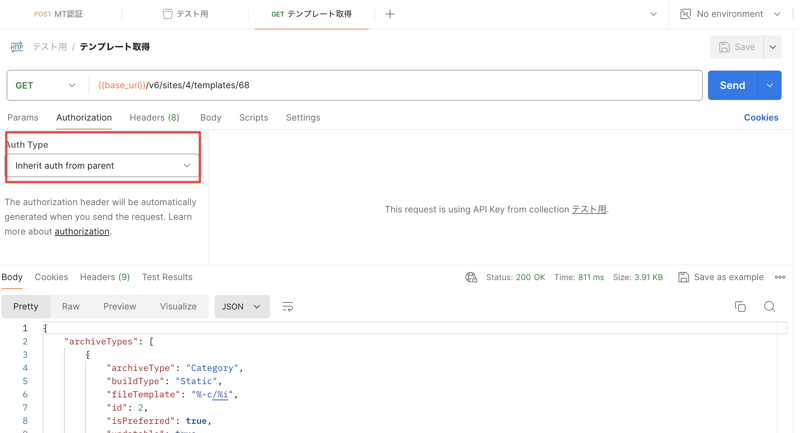The height and width of the screenshot is (433, 800).
Task: Click the HTTP request icon in breadcrumb
Action: pos(17,47)
